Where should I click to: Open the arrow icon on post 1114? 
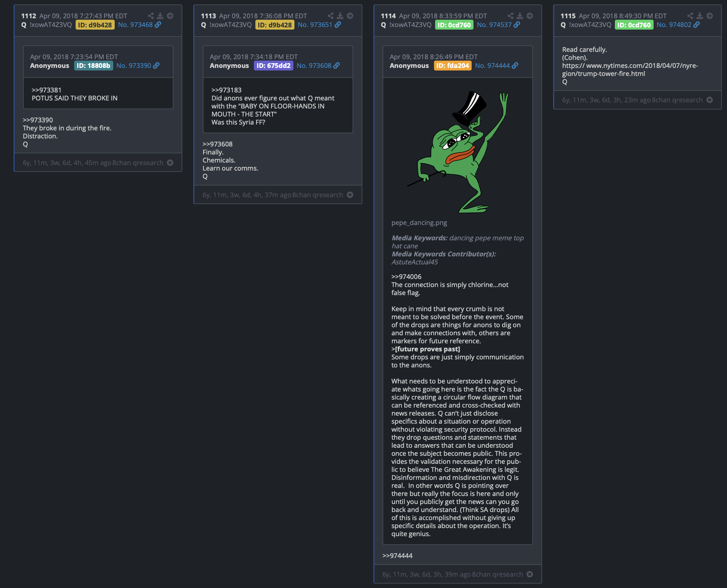coord(530,16)
